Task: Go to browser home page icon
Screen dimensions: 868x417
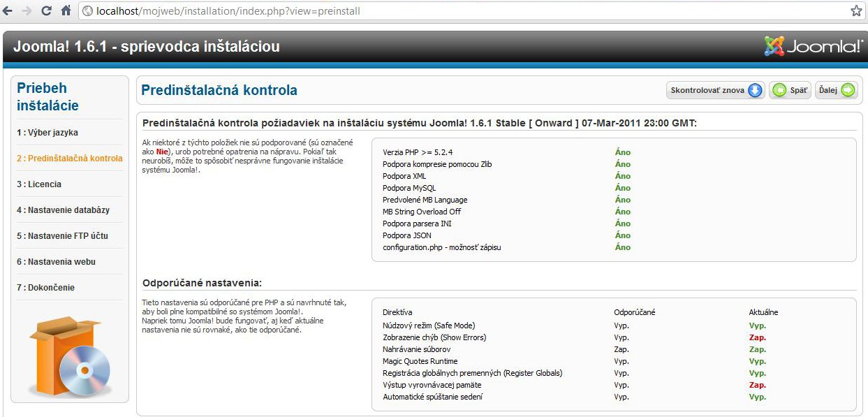Action: [66, 11]
